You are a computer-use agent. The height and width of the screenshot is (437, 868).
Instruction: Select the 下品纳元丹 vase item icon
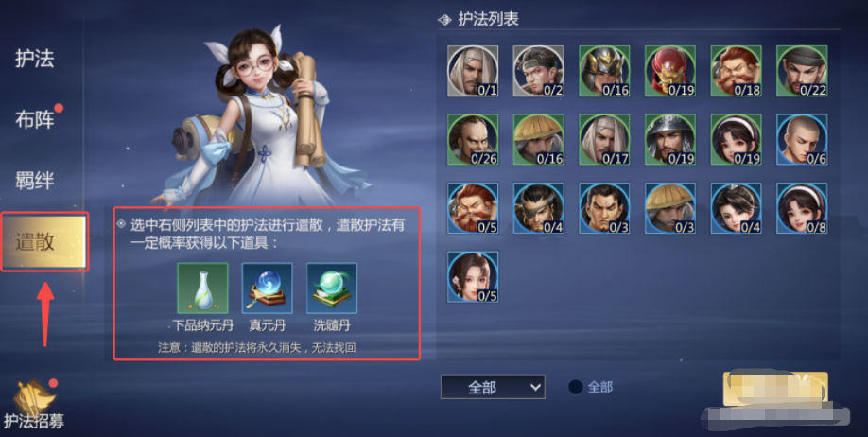click(x=202, y=288)
